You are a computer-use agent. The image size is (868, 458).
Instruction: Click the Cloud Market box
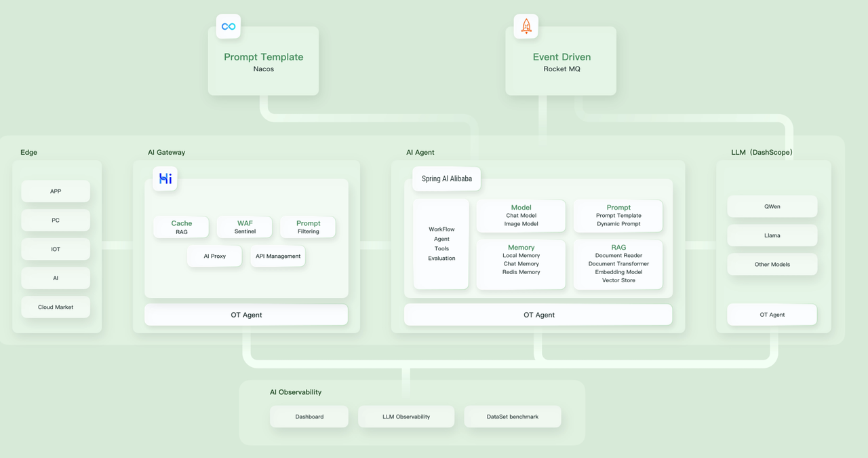coord(56,307)
